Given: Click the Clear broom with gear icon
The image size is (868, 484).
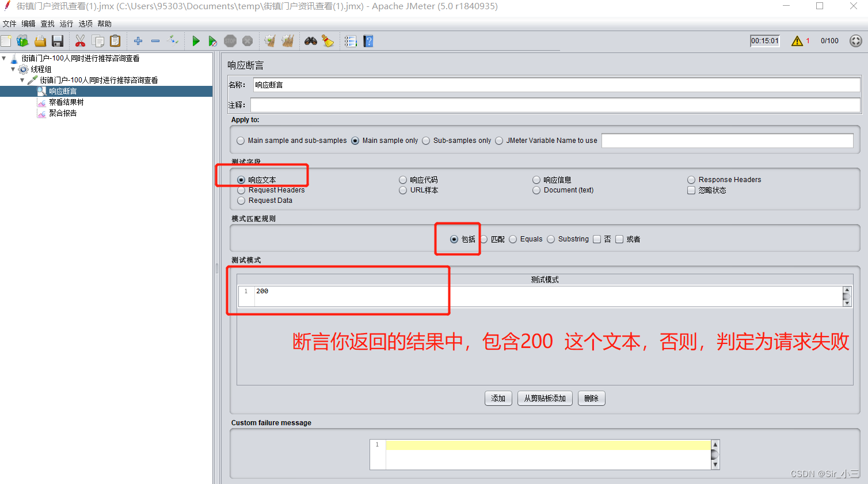Looking at the screenshot, I should click(270, 41).
